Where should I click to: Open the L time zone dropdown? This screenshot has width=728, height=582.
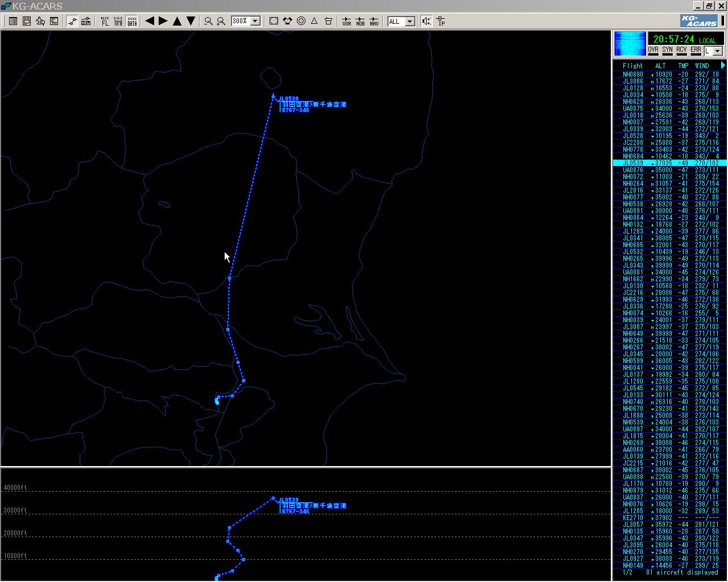pyautogui.click(x=717, y=51)
